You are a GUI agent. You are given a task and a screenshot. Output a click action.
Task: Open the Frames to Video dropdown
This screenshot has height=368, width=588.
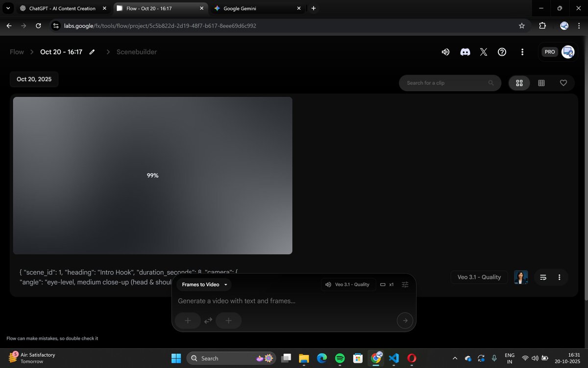click(203, 285)
